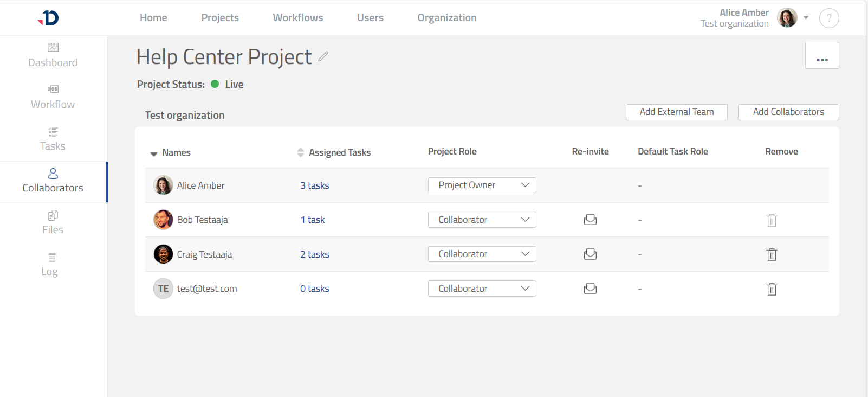Re-invite Craig Testaaja using the envelope icon

click(x=590, y=254)
